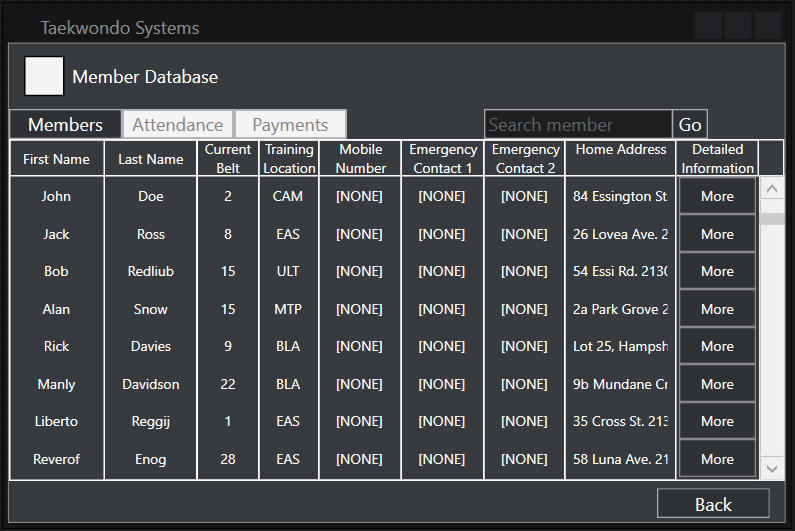Screen dimensions: 795x531
Task: Click the scrollbar down arrow
Action: (x=772, y=467)
